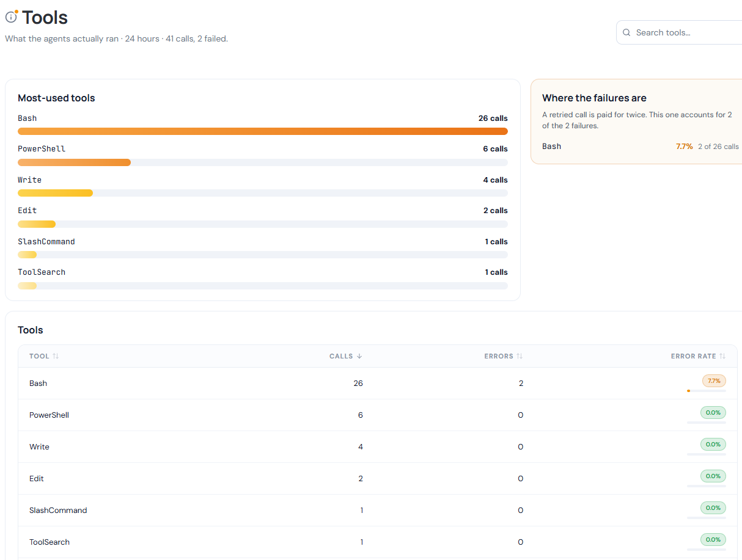
Task: Select Write label in Most-used tools
Action: click(30, 180)
